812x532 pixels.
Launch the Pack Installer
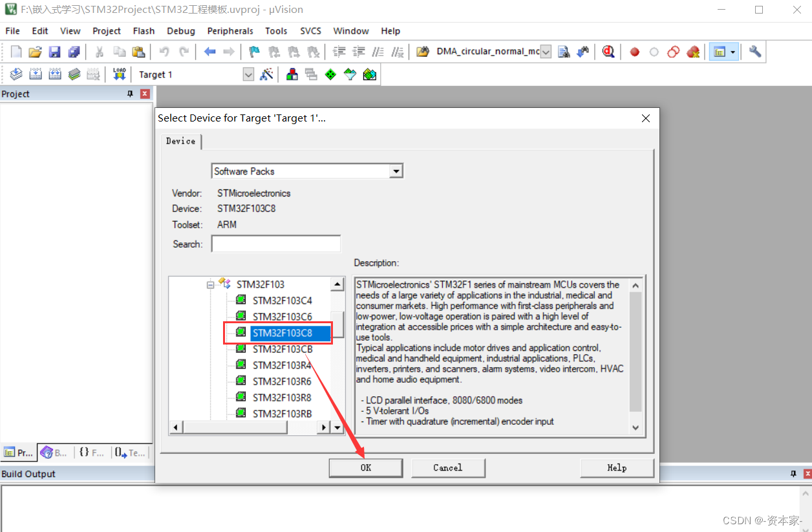(x=369, y=74)
